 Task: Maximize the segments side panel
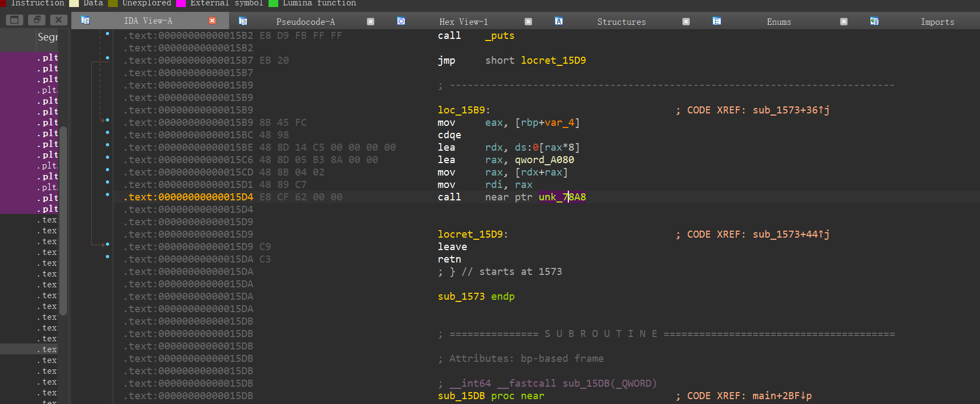[14, 20]
